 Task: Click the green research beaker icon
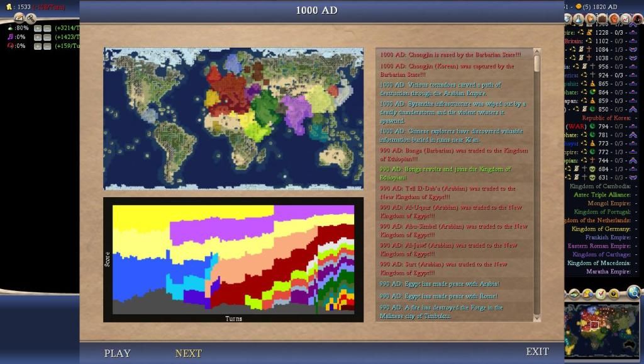(x=10, y=28)
